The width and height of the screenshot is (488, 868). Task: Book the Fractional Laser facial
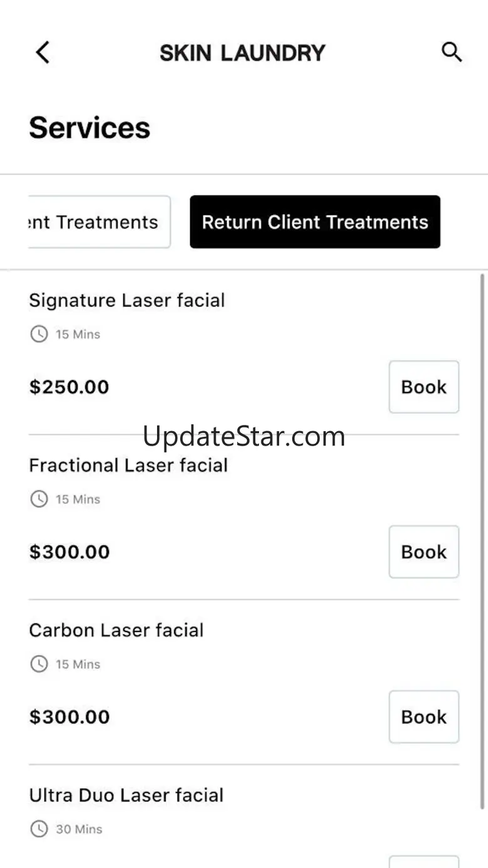424,552
